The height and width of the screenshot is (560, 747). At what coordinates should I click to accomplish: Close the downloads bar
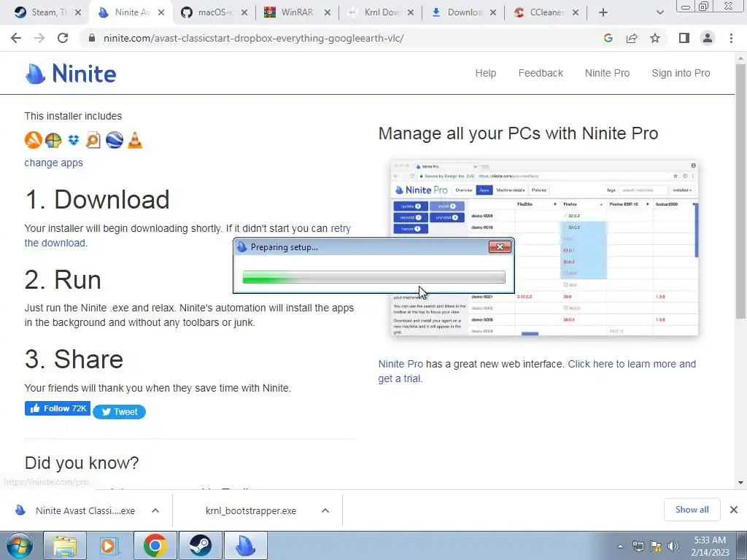[x=734, y=510]
